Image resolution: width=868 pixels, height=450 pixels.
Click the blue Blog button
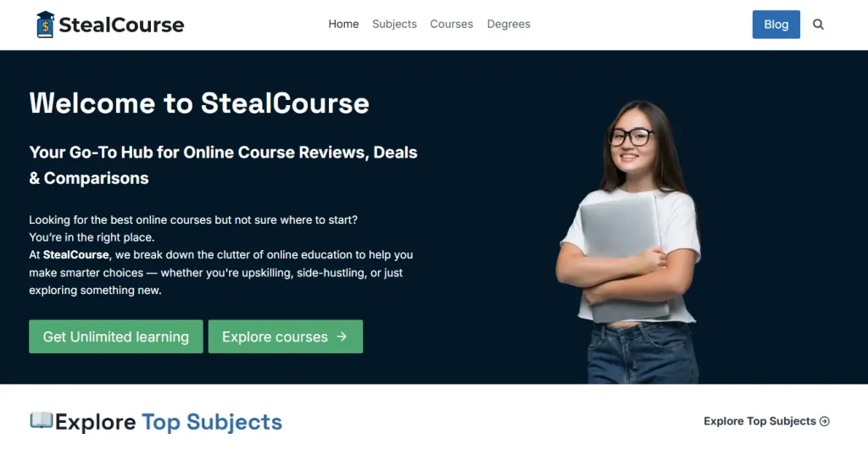point(776,25)
